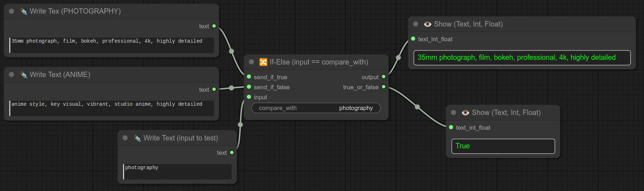The image size is (644, 191).
Task: Edit the compare_with photography field
Action: click(316, 108)
